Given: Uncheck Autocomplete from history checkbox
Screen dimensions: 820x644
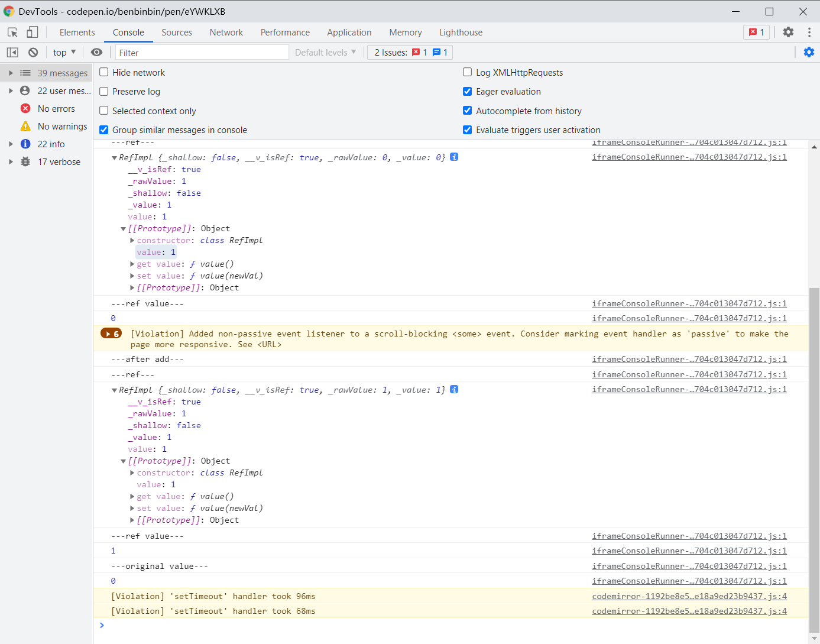Looking at the screenshot, I should [468, 111].
